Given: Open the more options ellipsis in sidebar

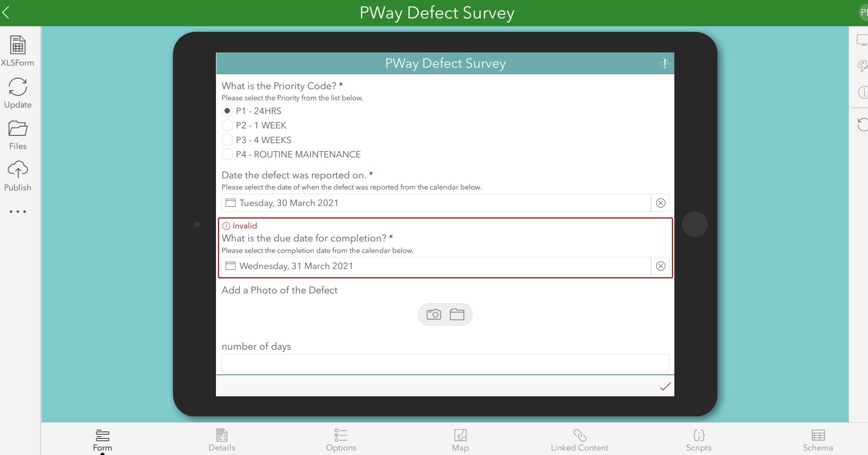Looking at the screenshot, I should pos(17,211).
